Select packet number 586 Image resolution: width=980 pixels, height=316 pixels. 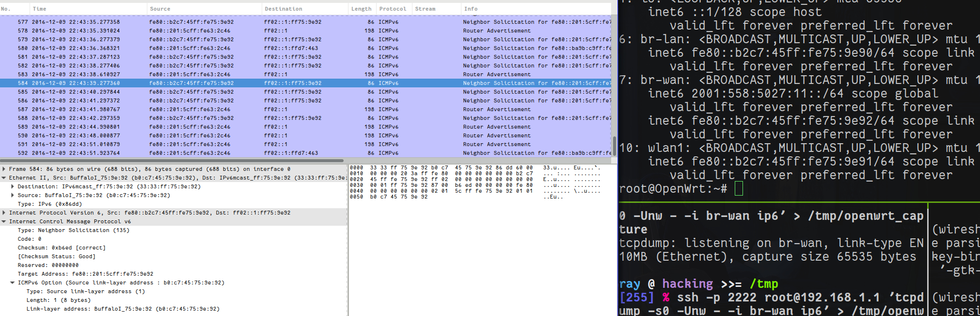[x=305, y=100]
